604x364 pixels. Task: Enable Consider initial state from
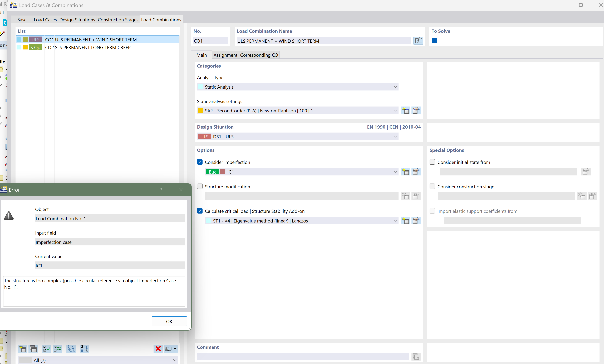pyautogui.click(x=432, y=162)
